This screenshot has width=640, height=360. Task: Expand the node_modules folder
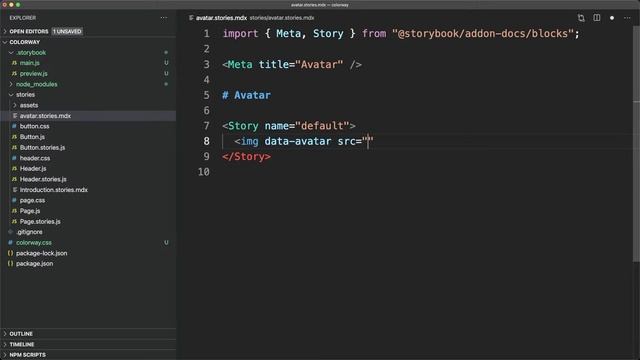pos(11,84)
